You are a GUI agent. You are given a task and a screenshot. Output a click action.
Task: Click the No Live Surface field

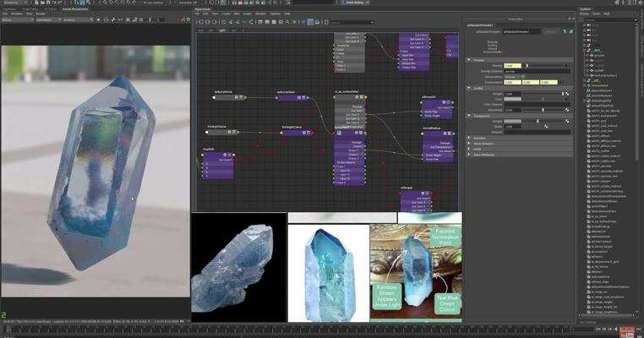(x=153, y=3)
